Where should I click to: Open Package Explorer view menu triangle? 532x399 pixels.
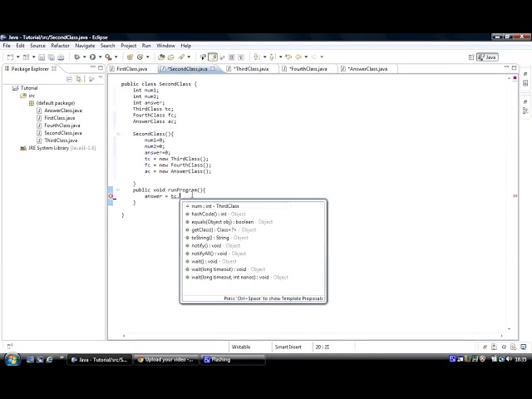(101, 77)
